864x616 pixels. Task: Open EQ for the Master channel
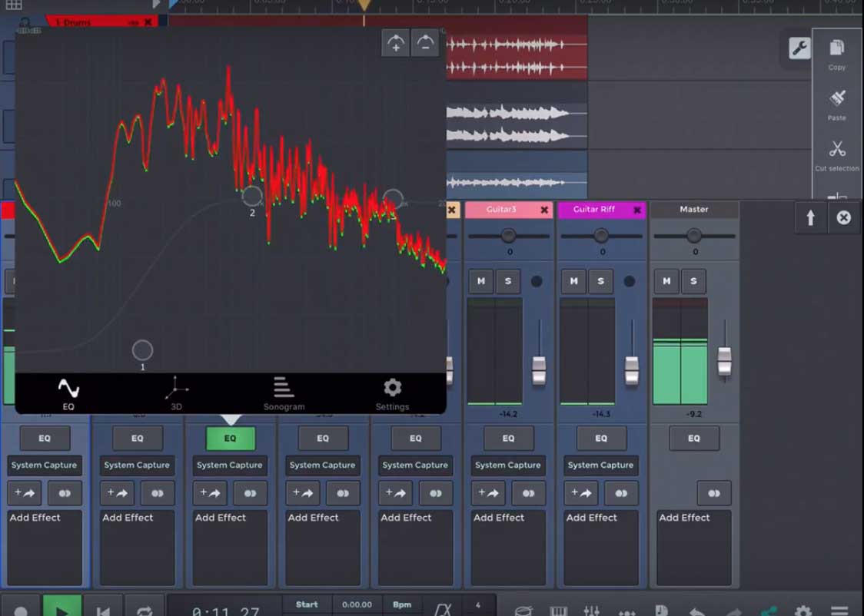pos(693,439)
